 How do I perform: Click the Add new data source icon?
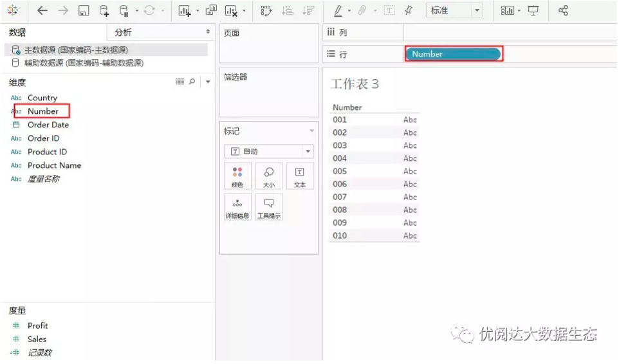click(104, 11)
